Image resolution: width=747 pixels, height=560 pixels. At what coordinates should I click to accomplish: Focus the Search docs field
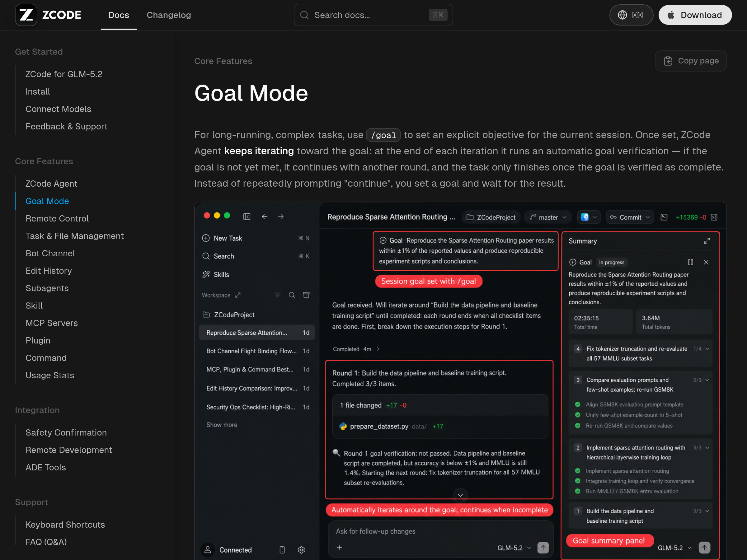373,15
